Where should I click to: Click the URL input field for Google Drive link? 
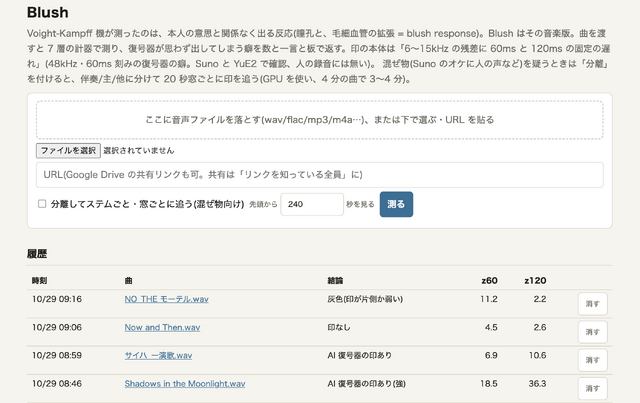click(x=320, y=175)
